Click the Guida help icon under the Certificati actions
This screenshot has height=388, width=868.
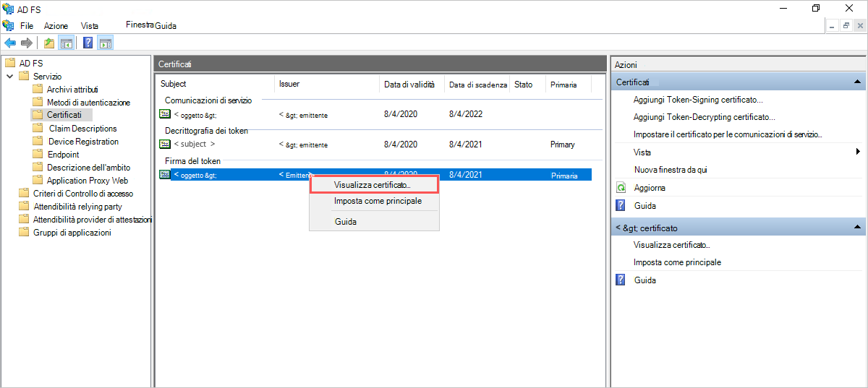621,206
